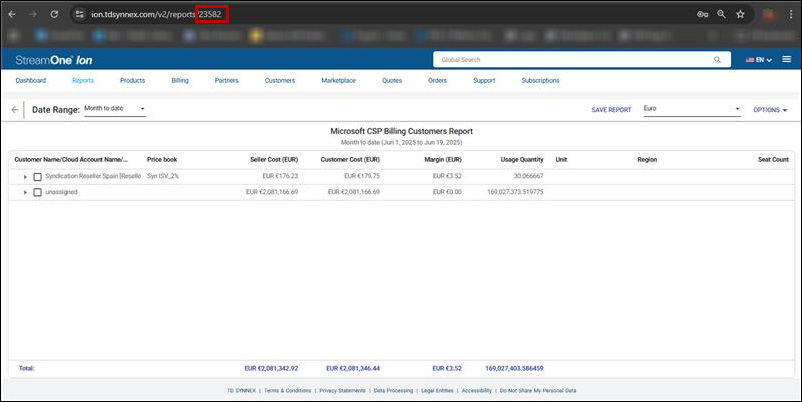Click the Unit column header
This screenshot has width=802, height=402.
(x=562, y=160)
